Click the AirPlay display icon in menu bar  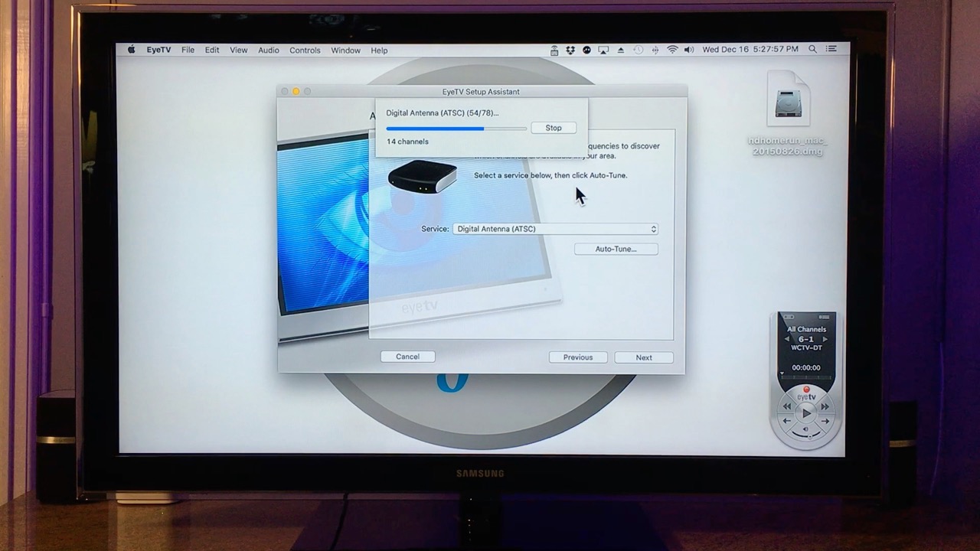tap(603, 50)
